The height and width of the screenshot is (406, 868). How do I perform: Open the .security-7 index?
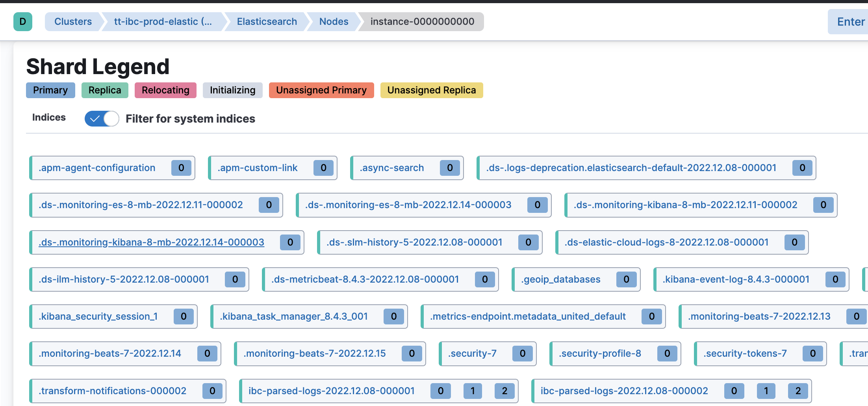pyautogui.click(x=472, y=354)
